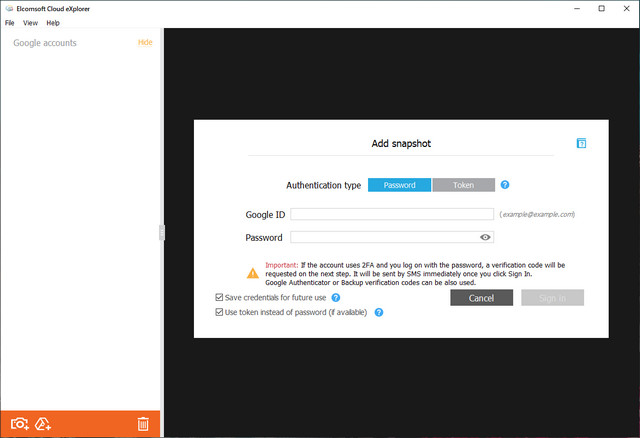Hide the Google accounts panel
Image resolution: width=640 pixels, height=438 pixels.
pyautogui.click(x=145, y=42)
